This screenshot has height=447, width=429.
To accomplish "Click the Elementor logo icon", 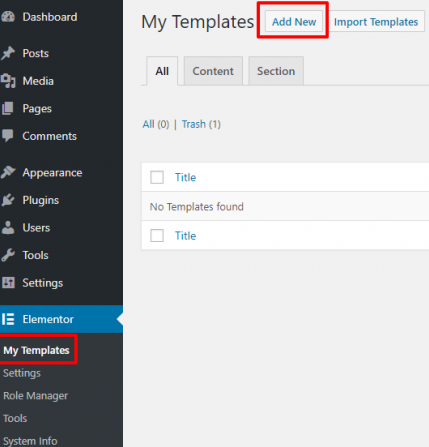I will point(8,319).
